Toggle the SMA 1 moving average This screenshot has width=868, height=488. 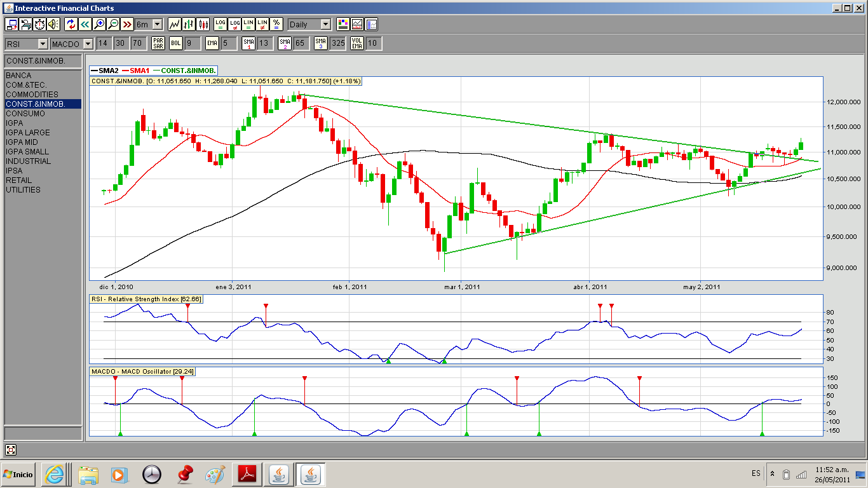point(248,43)
